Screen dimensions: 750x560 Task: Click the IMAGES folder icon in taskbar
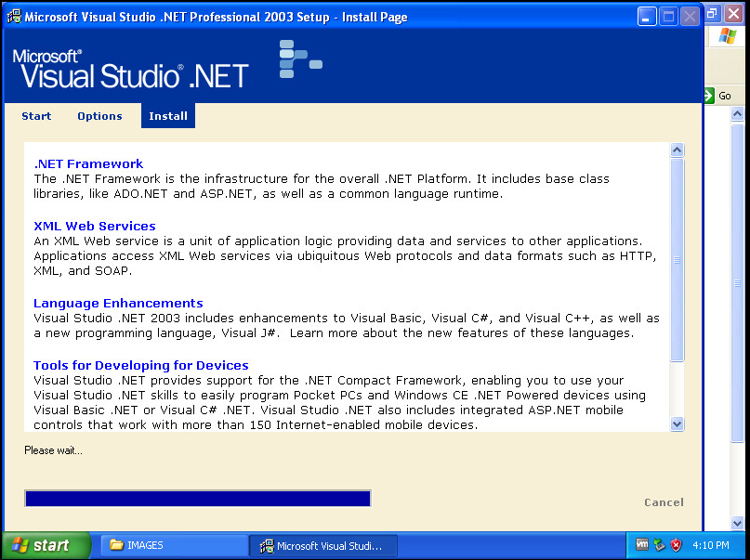[116, 545]
